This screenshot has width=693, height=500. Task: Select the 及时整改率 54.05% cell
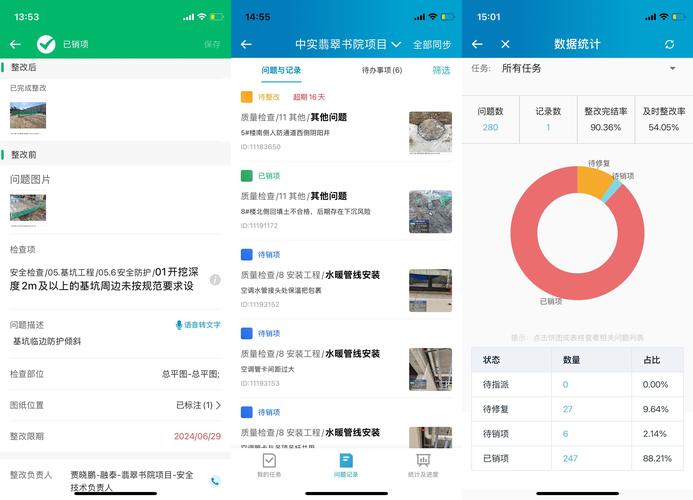pyautogui.click(x=664, y=119)
